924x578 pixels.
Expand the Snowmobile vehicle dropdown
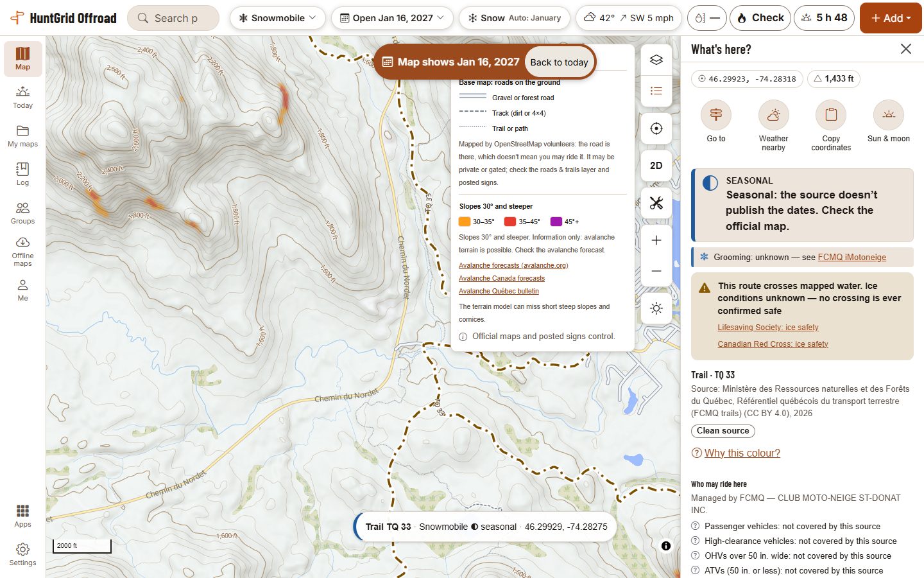[278, 18]
